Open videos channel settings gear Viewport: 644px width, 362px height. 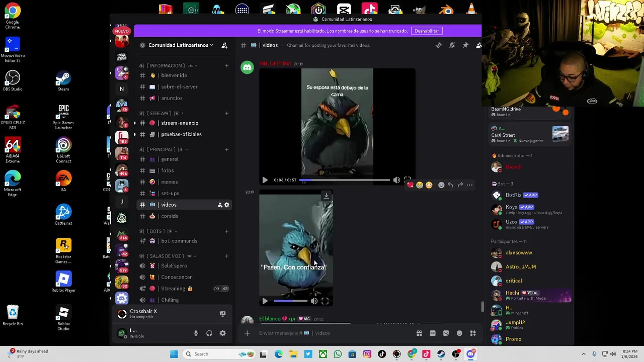coord(226,205)
